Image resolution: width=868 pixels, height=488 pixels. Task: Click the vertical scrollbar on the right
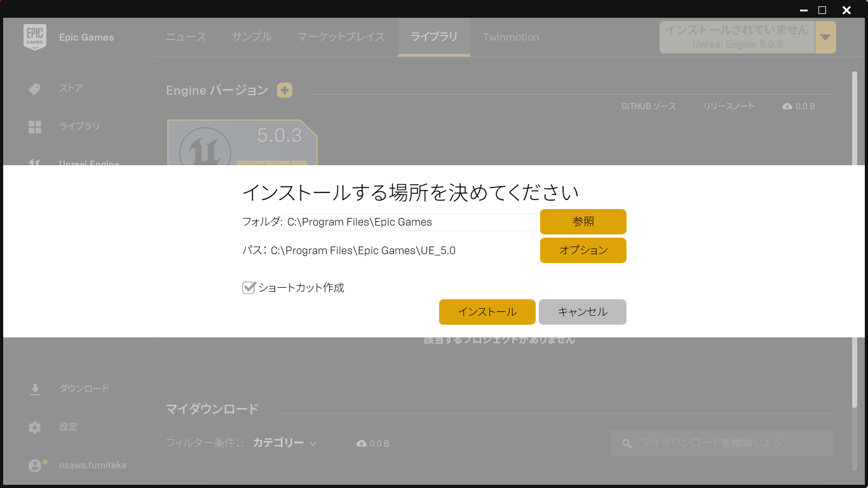point(855,238)
